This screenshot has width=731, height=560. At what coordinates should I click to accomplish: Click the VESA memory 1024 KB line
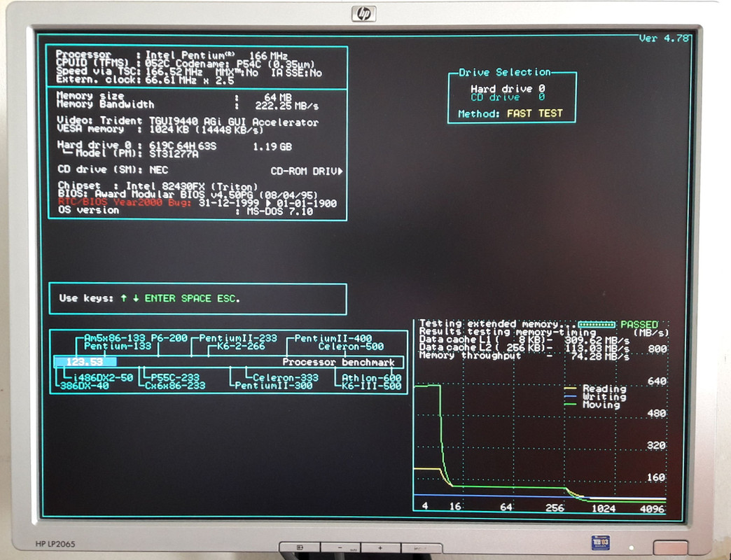click(160, 129)
